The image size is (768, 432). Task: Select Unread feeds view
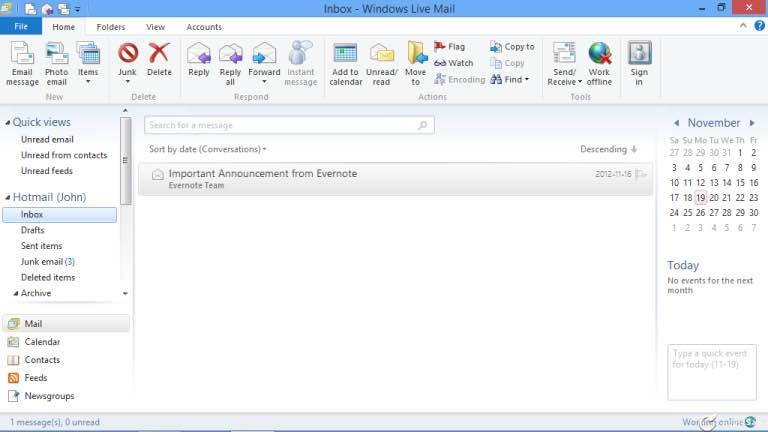point(47,171)
